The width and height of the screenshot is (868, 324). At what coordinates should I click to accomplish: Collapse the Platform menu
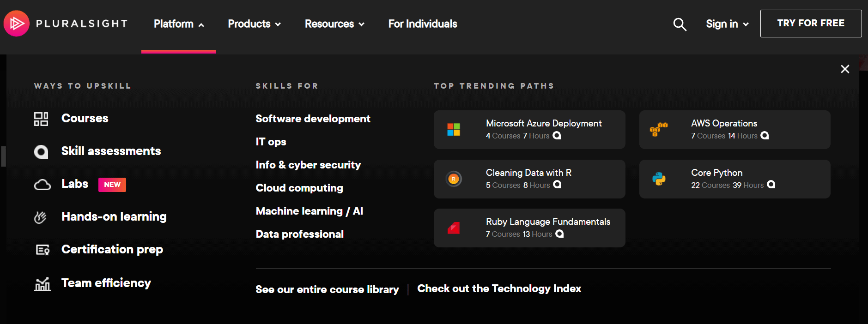(x=179, y=24)
